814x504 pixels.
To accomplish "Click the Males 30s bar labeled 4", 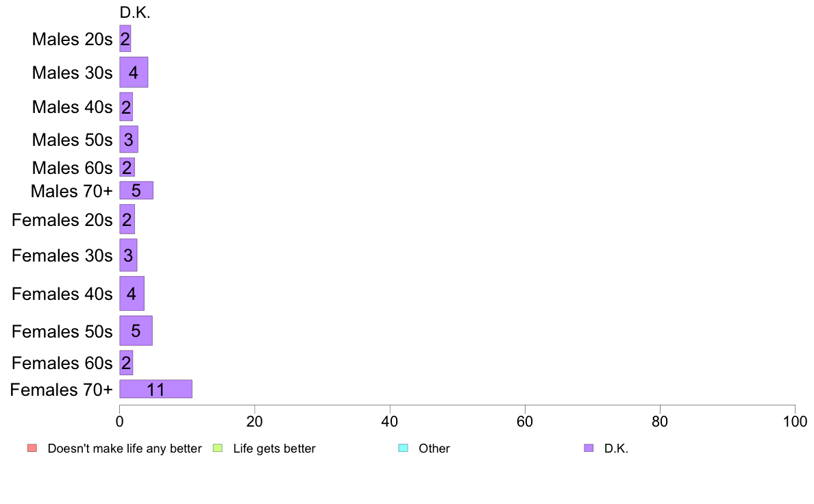I will 134,72.
